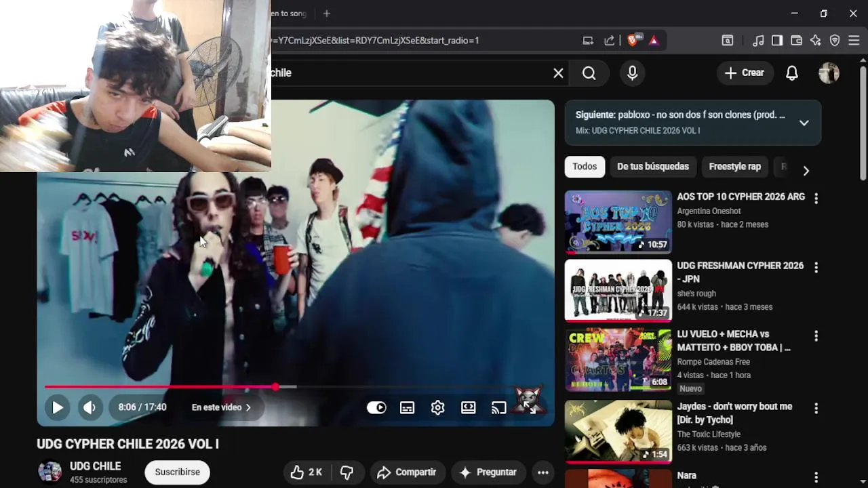Click the 'AOS TOP 10 CYPHER 2026 ARG' title
Image resolution: width=868 pixels, height=488 pixels.
741,197
